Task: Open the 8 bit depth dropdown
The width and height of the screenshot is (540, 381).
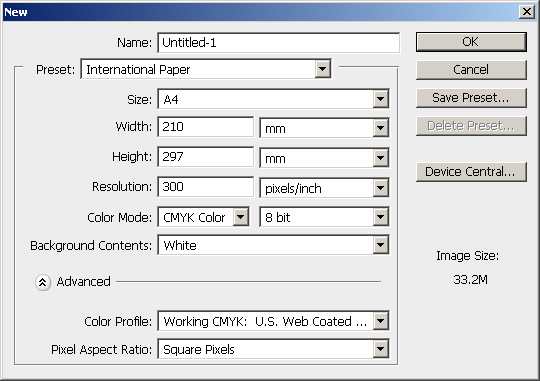Action: [x=324, y=217]
